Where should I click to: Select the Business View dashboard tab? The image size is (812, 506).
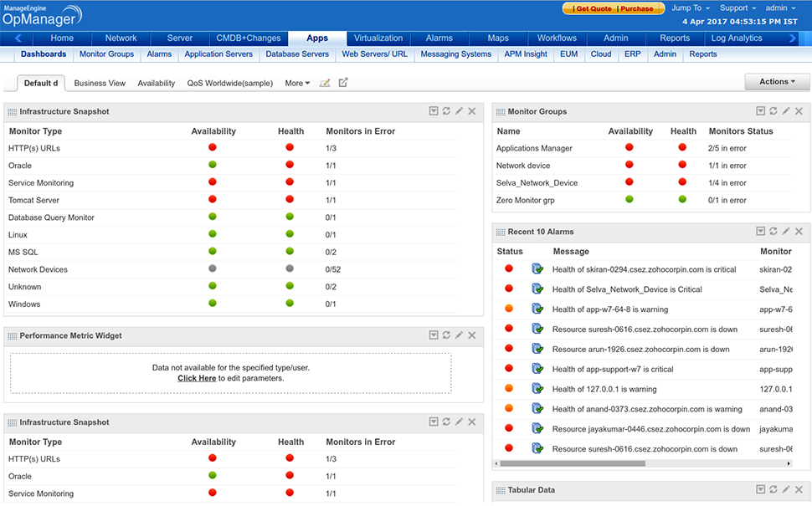(x=100, y=84)
